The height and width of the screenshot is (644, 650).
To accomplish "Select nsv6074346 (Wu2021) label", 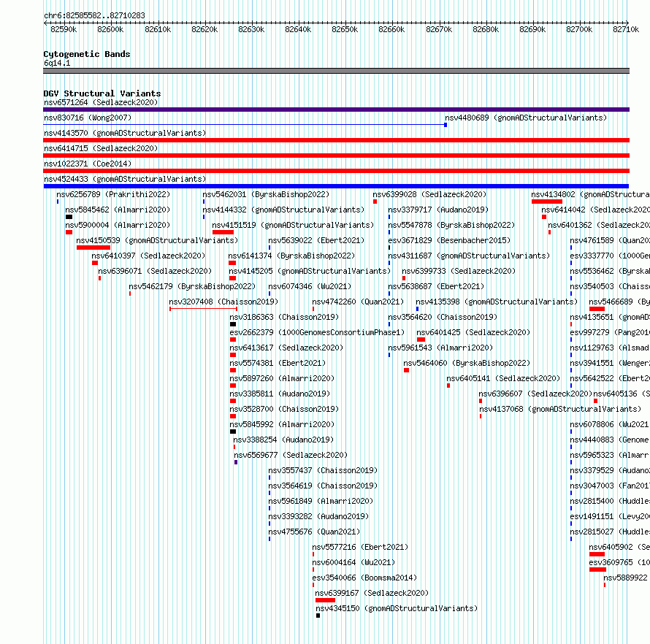I will [x=310, y=286].
